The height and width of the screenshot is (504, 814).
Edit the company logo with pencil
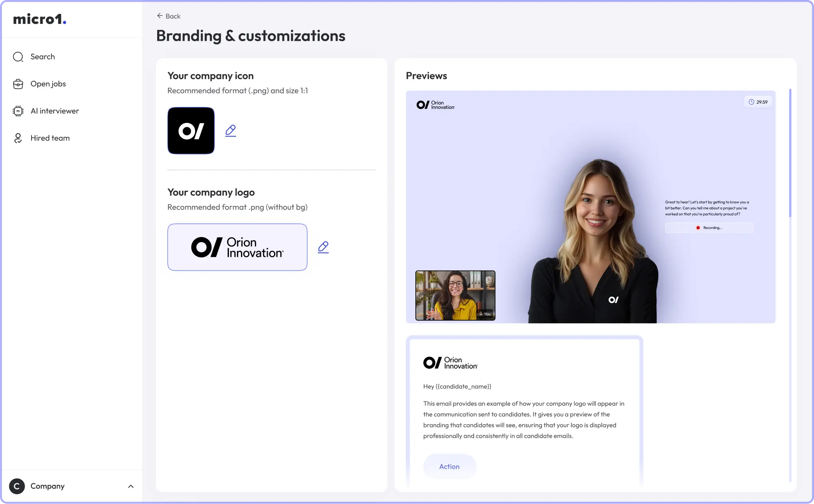pyautogui.click(x=323, y=247)
